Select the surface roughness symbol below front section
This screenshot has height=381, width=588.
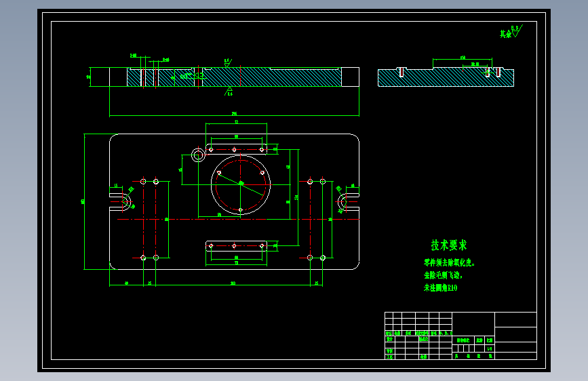(229, 91)
